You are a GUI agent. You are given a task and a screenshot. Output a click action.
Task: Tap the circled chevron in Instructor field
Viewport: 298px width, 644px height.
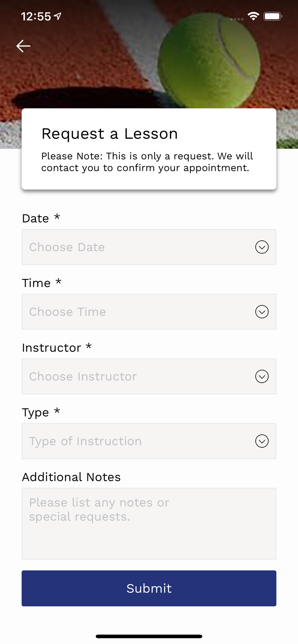point(262,376)
